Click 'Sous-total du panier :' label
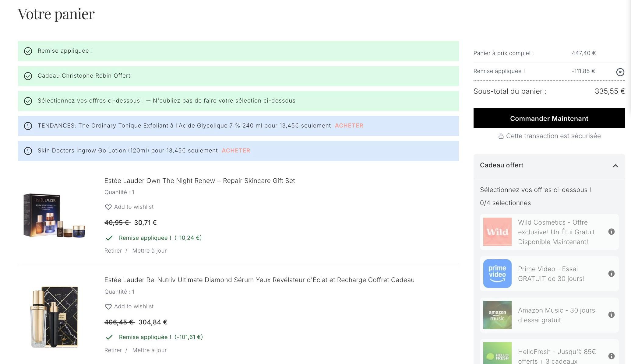 pos(510,91)
